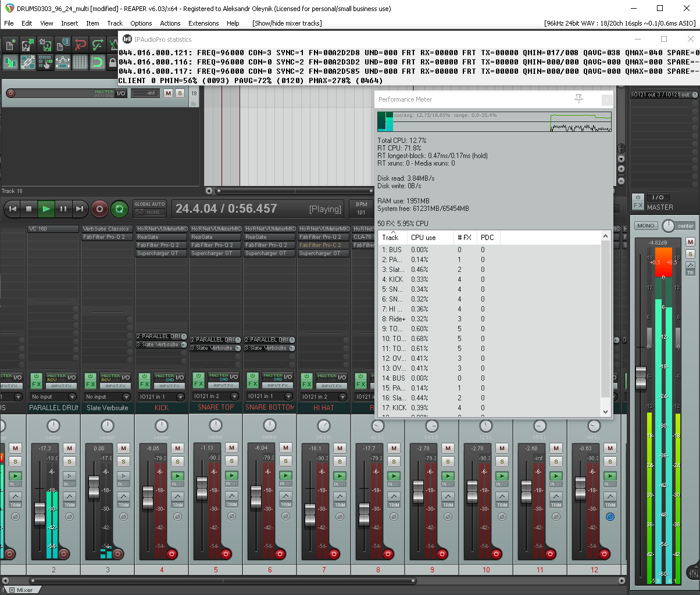The image size is (700, 595).
Task: Open HI HAT track FX chain
Action: pyautogui.click(x=306, y=385)
